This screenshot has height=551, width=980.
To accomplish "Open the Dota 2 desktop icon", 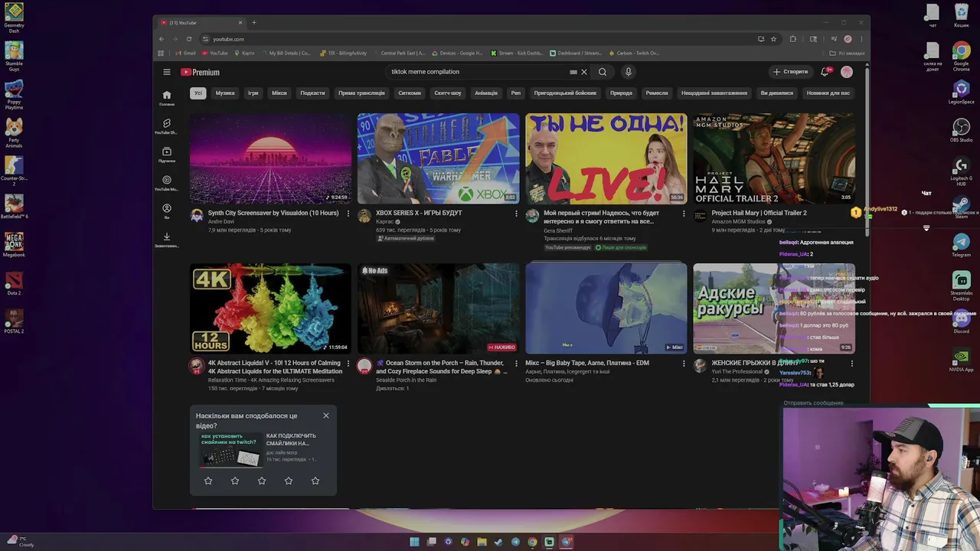I will point(14,283).
